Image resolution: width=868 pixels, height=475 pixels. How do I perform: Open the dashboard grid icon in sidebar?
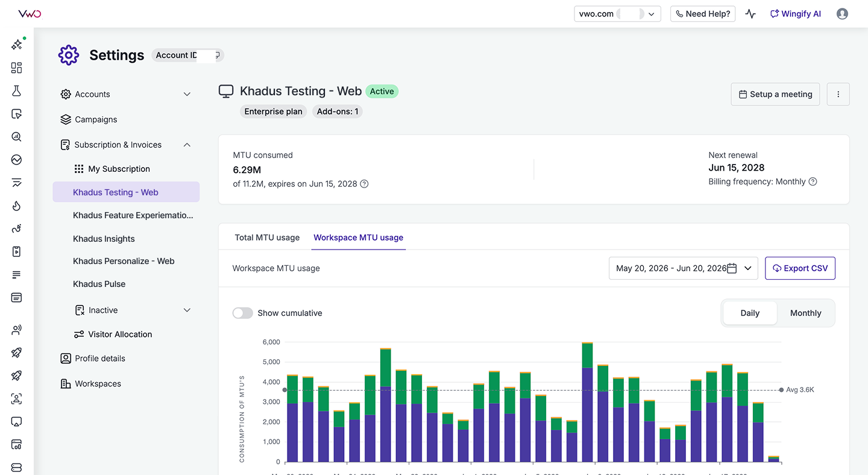(x=16, y=68)
